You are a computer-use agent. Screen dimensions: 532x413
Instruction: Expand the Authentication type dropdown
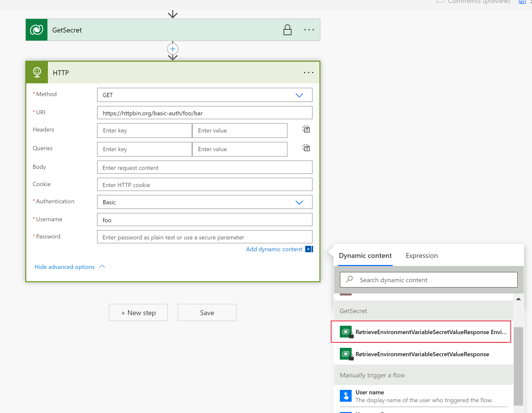point(300,202)
